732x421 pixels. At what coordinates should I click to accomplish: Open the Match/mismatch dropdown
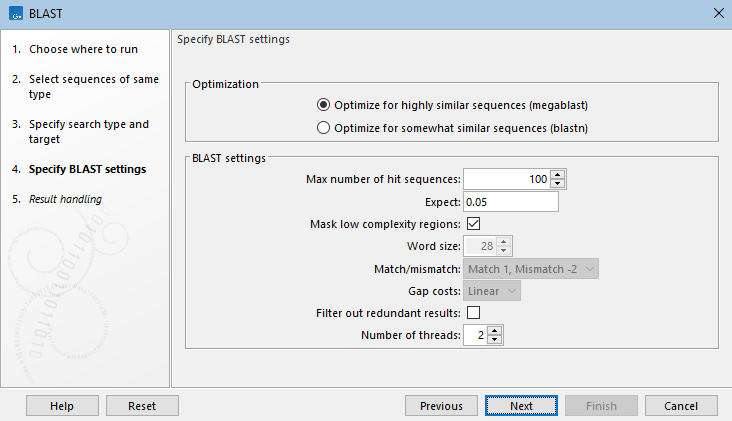531,269
